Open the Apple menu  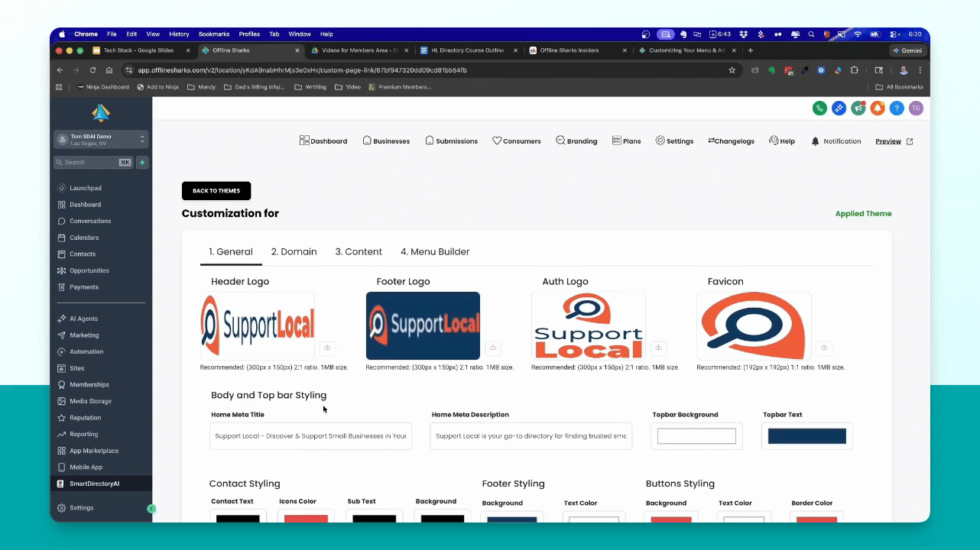click(x=62, y=34)
